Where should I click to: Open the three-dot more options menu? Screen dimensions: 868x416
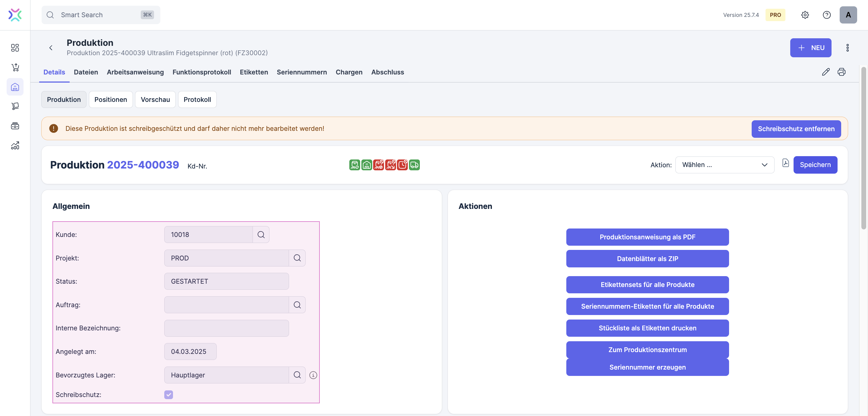(x=848, y=48)
